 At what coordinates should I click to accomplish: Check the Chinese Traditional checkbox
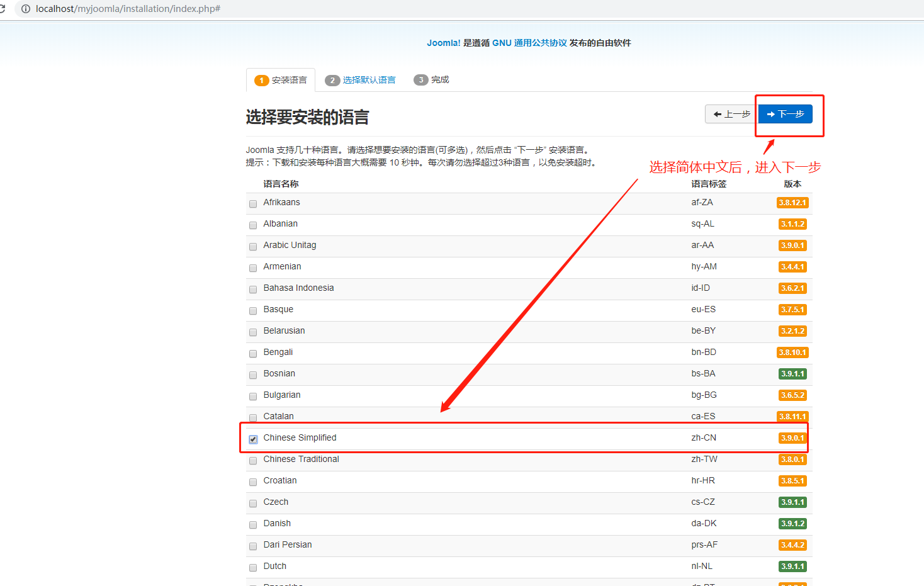coord(253,461)
